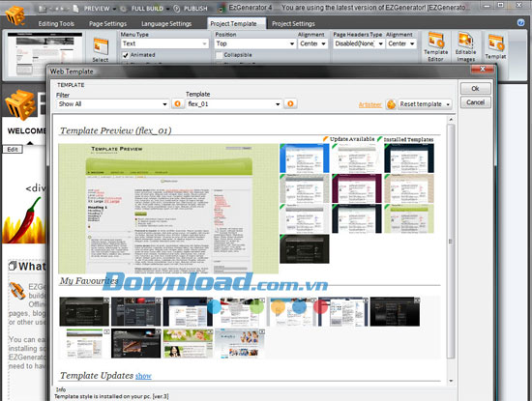Select the blue-bordered installed template thumbnail

(x=305, y=158)
